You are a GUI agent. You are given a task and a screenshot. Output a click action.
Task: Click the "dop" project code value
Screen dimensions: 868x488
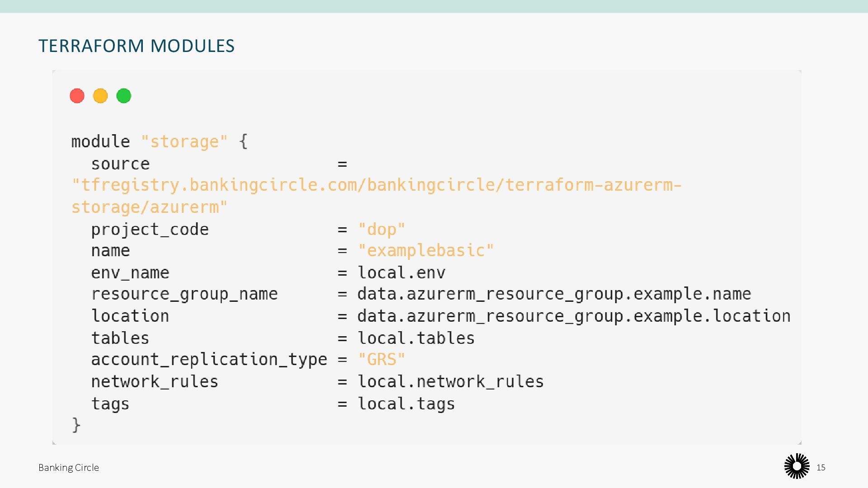(382, 230)
